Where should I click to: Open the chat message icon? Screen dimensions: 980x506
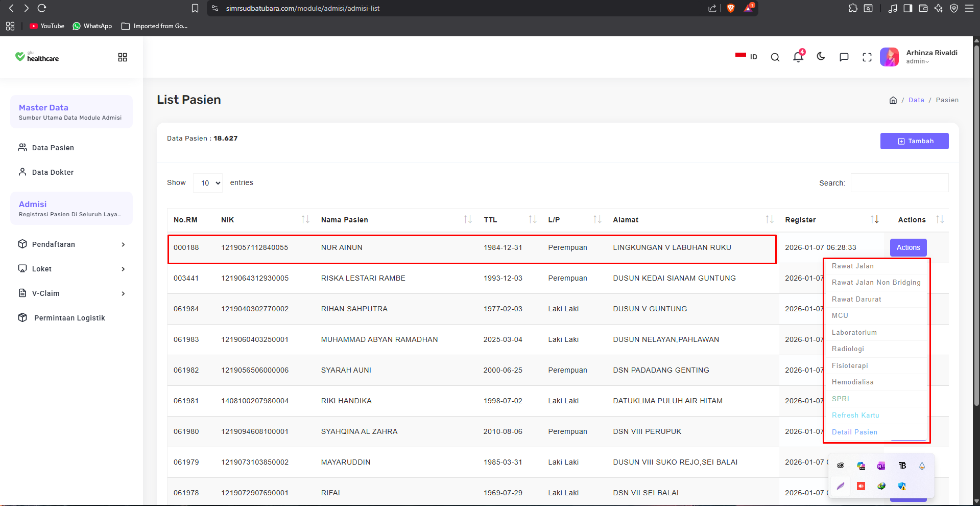pos(844,57)
